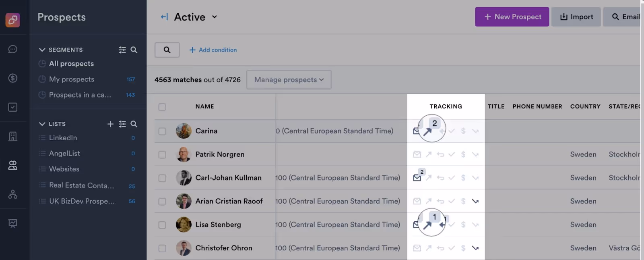
Task: Add a new list with the plus icon
Action: tap(110, 124)
